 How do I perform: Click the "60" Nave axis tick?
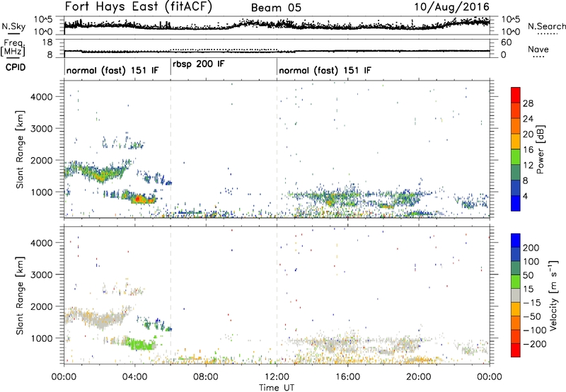[506, 42]
